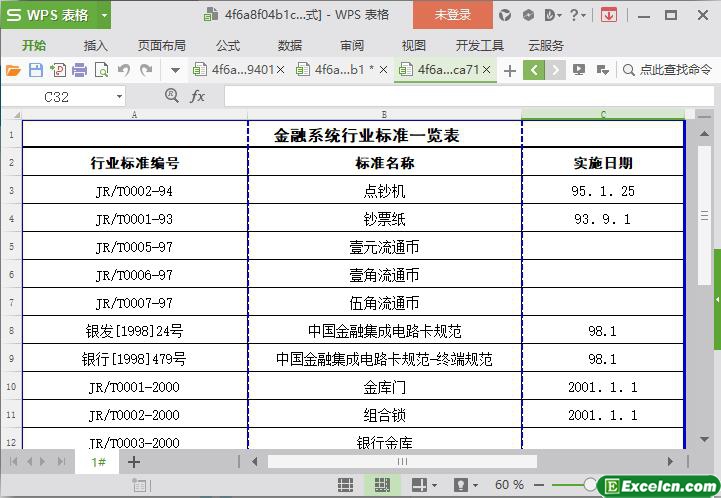Open the skin/theme icon in title bar
The width and height of the screenshot is (721, 498).
(x=505, y=15)
